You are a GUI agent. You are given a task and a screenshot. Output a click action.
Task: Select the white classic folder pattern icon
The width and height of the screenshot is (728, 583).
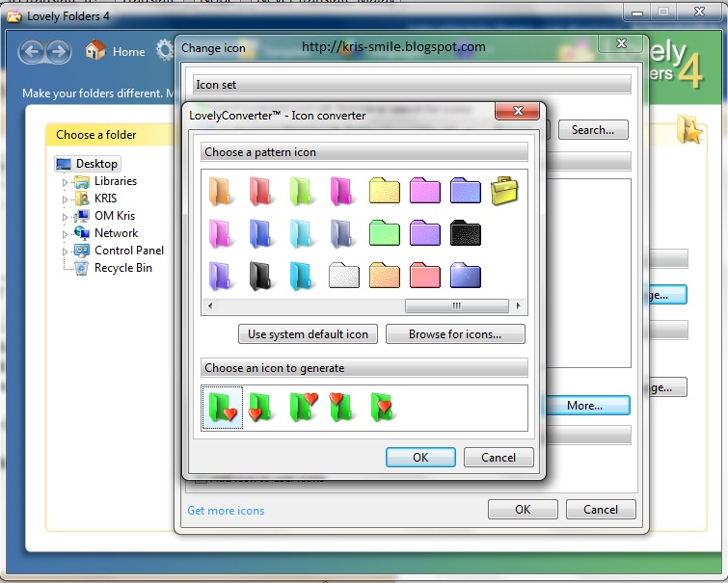tap(344, 276)
